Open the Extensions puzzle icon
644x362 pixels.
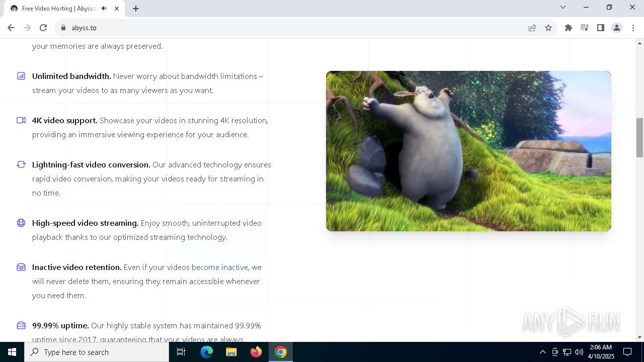pos(569,28)
